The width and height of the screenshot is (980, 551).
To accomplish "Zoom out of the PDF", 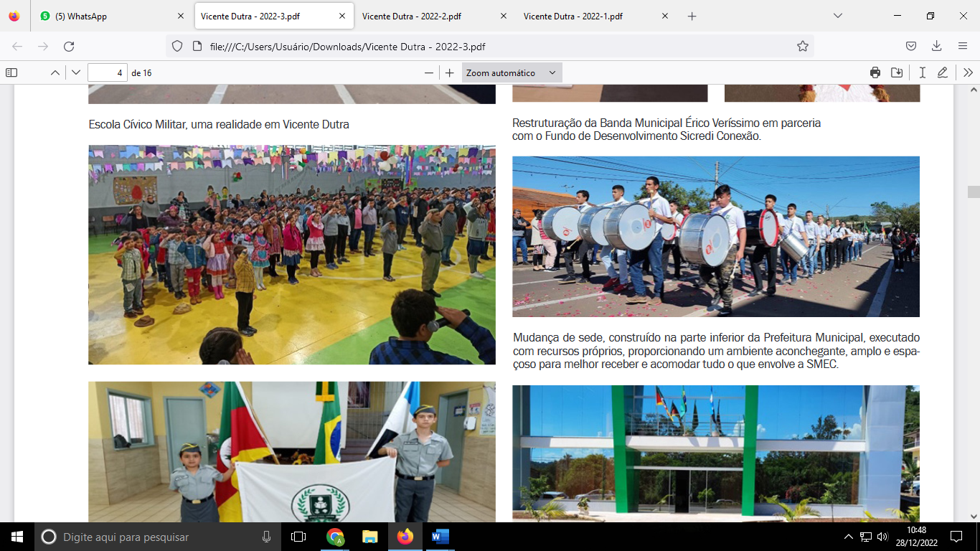I will [429, 72].
